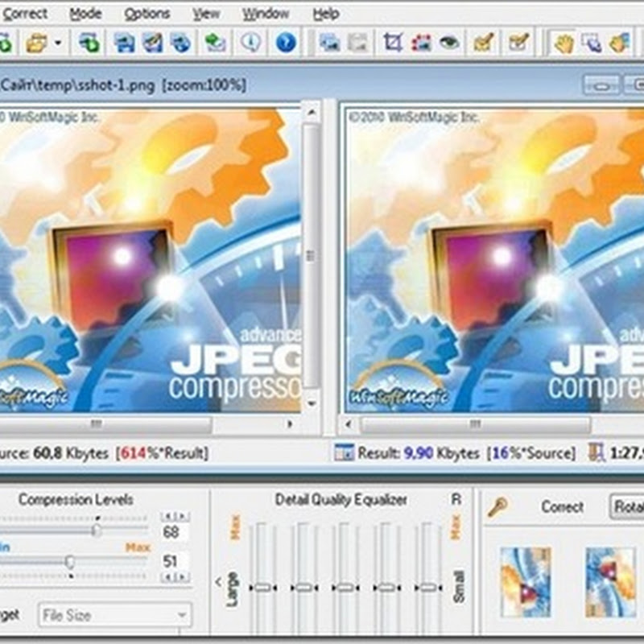Open the File Size target dropdown

[114, 615]
